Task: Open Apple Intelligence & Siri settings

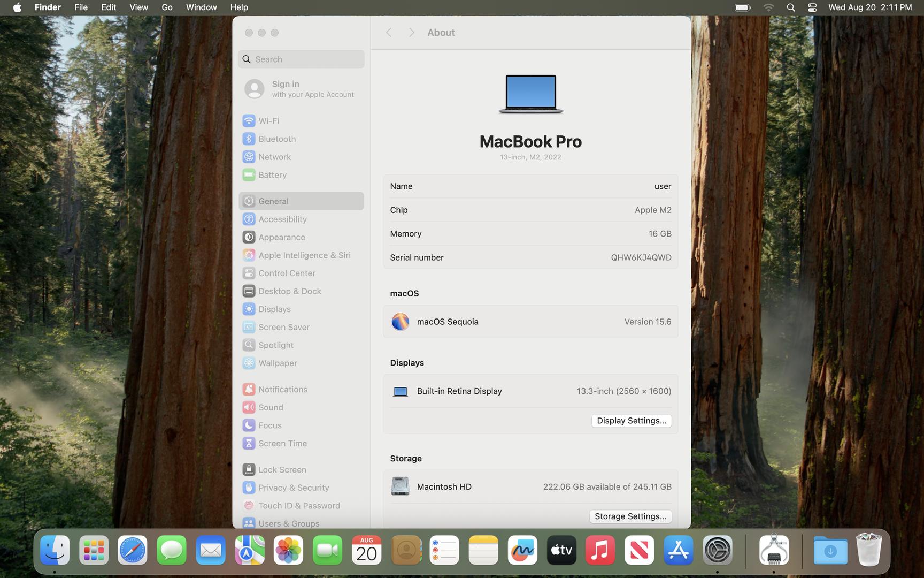Action: tap(301, 255)
